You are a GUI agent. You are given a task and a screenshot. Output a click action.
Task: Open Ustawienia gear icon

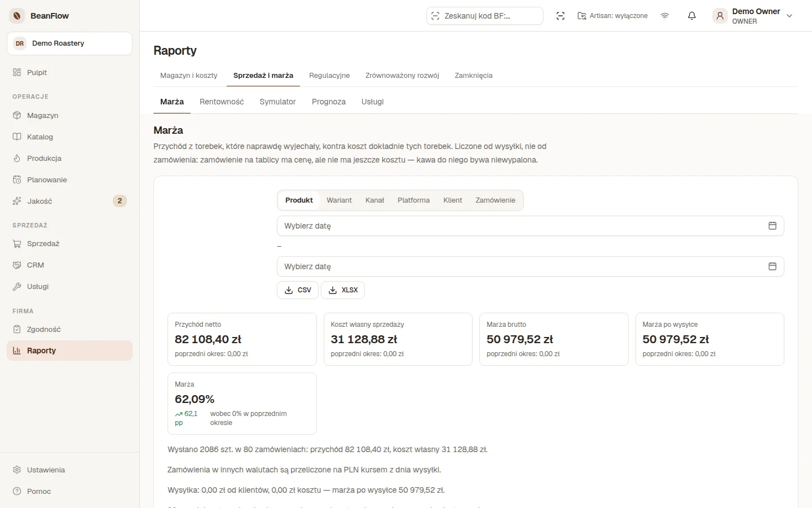[17, 470]
